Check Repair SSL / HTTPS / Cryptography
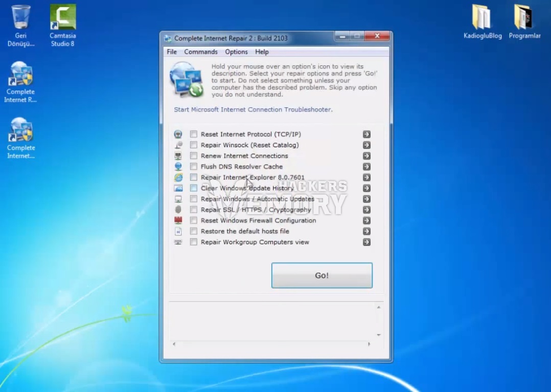This screenshot has width=551, height=392. coord(194,210)
